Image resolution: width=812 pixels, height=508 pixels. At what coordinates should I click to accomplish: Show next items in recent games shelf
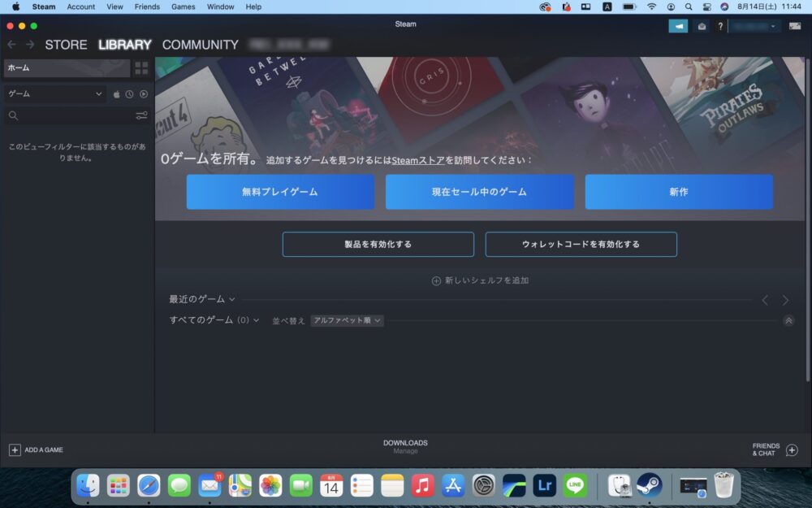pos(785,300)
